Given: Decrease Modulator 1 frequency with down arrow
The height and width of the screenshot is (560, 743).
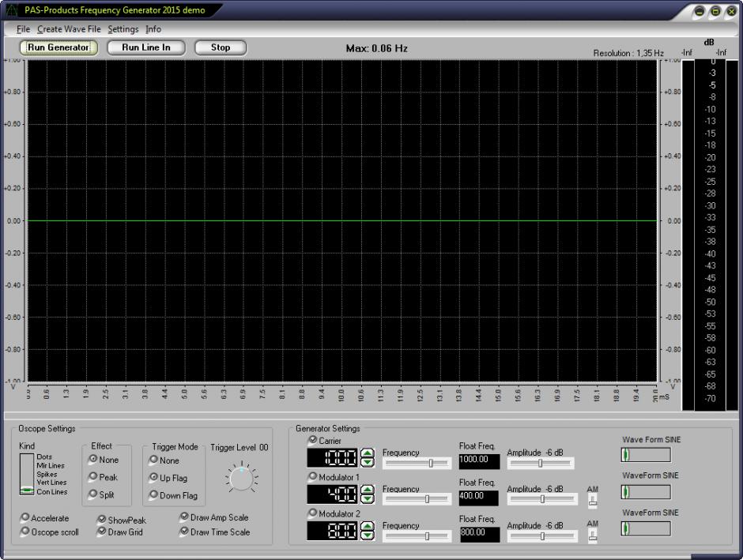Looking at the screenshot, I should [x=368, y=498].
